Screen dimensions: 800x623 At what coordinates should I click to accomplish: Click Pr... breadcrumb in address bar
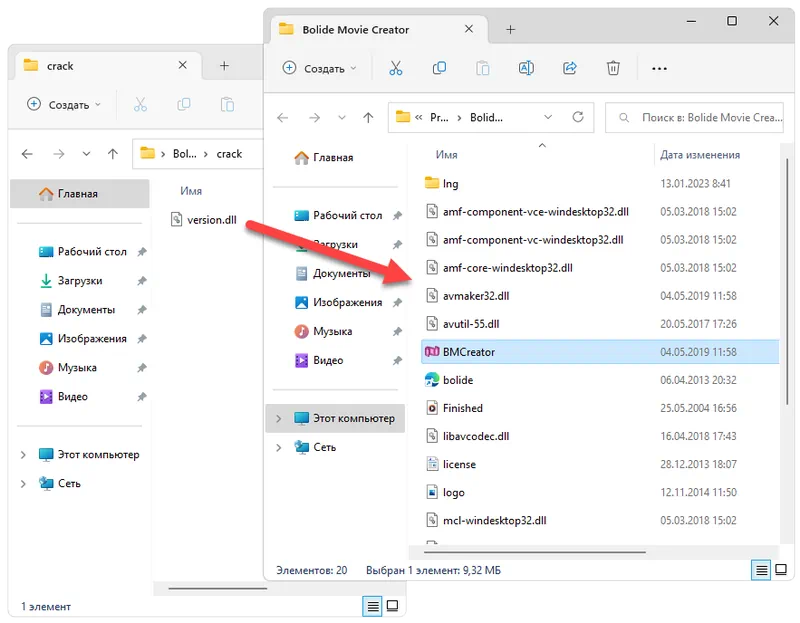(439, 118)
